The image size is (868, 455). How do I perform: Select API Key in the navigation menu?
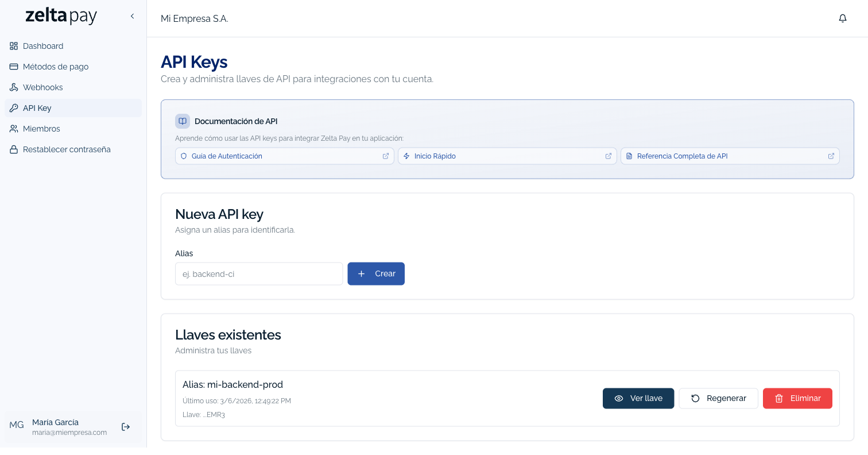pyautogui.click(x=37, y=108)
